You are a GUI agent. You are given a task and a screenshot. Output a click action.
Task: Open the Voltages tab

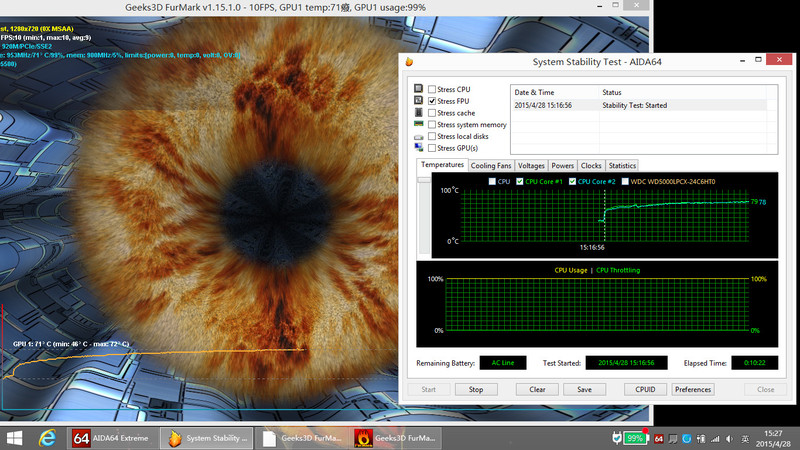531,165
